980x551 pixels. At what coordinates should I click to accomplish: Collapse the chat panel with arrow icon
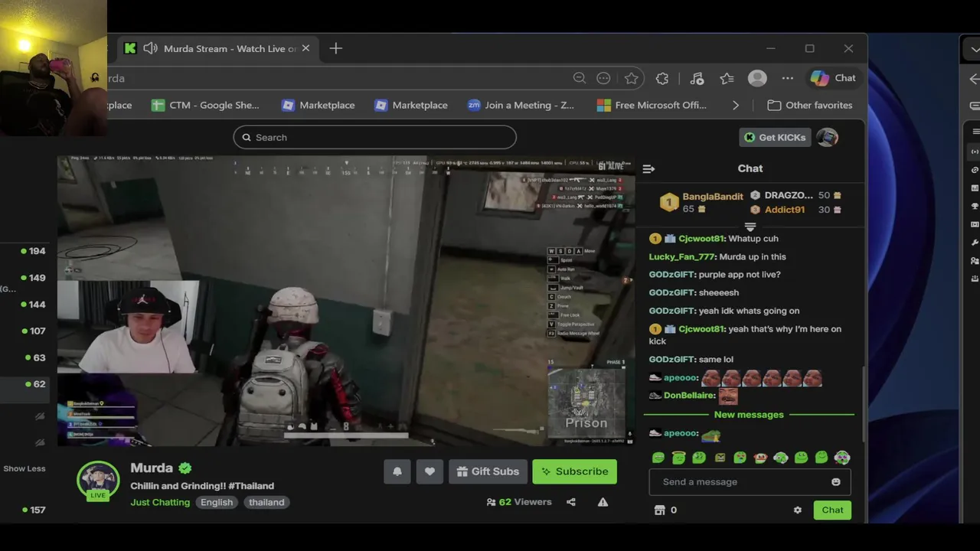click(648, 168)
